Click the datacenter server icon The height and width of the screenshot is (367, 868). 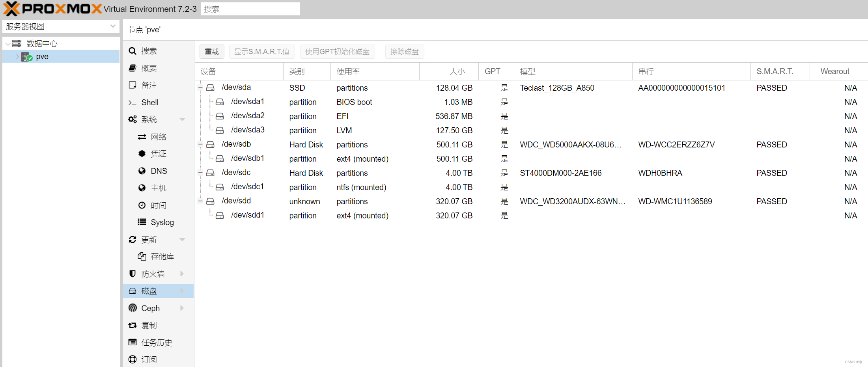point(17,43)
